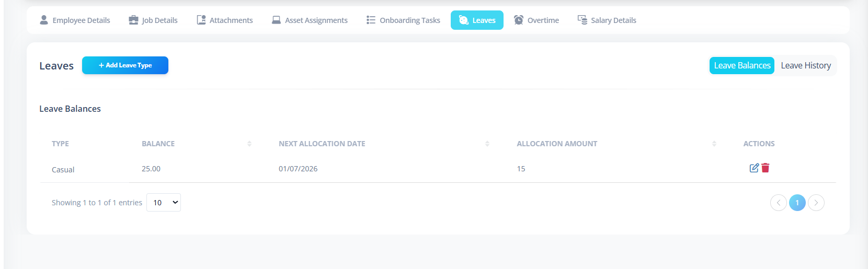This screenshot has width=868, height=269.
Task: Click the edit icon for Casual leave
Action: 754,168
